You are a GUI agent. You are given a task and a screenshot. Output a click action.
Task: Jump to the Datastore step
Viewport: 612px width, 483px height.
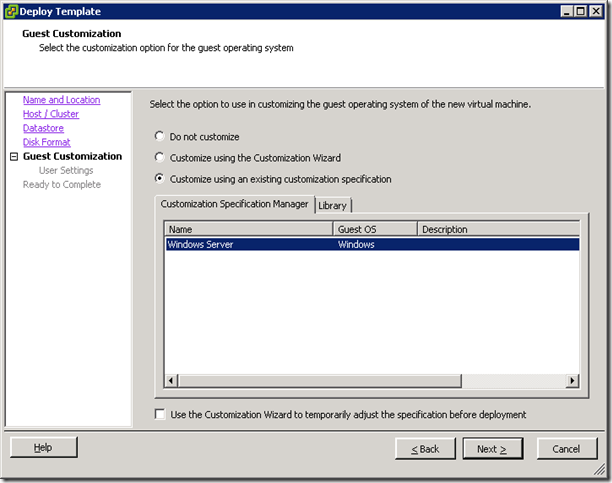43,128
